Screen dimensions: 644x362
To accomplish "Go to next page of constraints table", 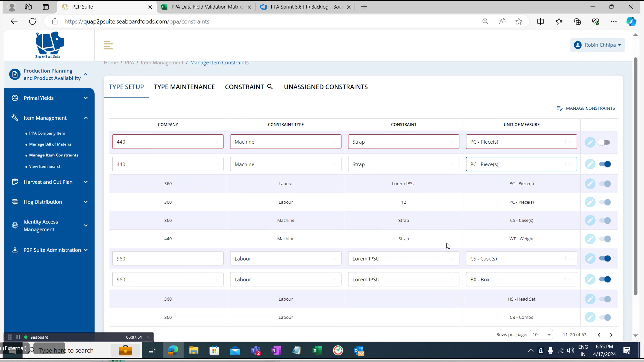I will 611,335.
